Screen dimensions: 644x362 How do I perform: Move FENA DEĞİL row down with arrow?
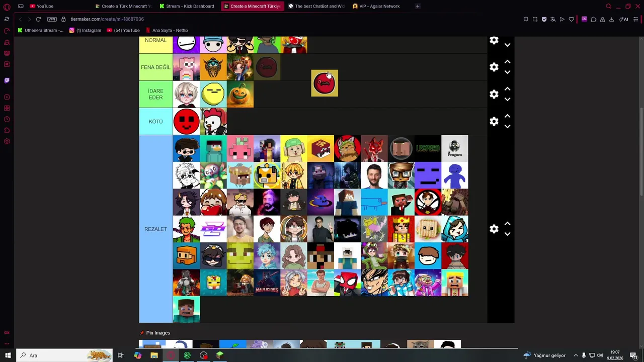(x=507, y=72)
